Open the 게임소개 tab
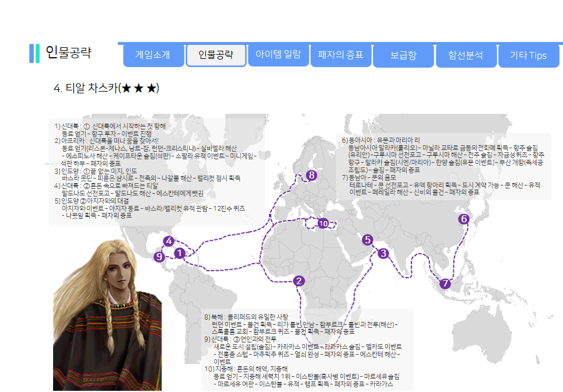The height and width of the screenshot is (392, 563). click(153, 55)
